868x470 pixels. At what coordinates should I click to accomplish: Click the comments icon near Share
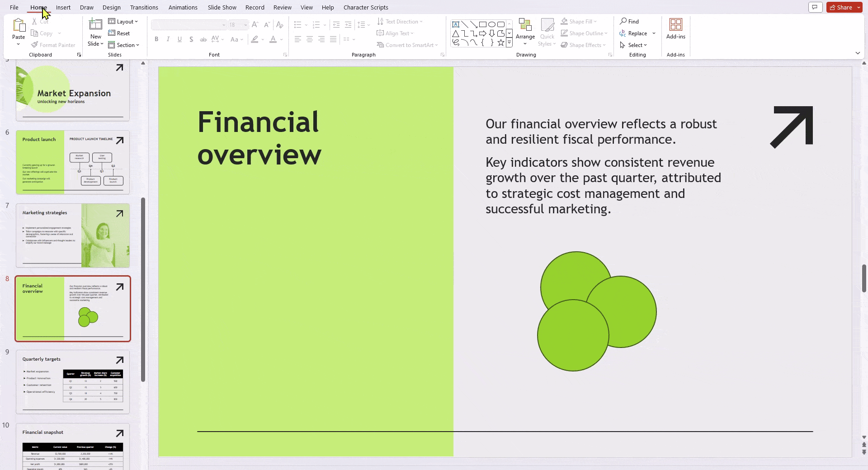815,7
